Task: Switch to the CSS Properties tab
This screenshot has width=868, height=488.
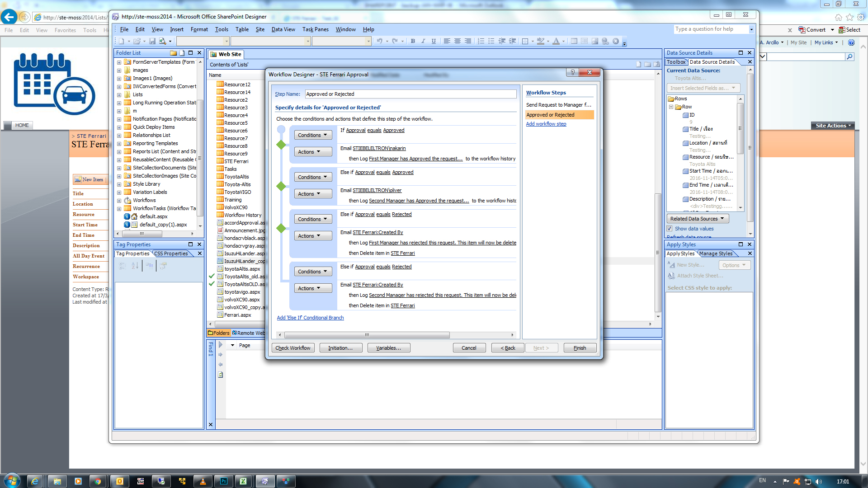Action: (170, 253)
